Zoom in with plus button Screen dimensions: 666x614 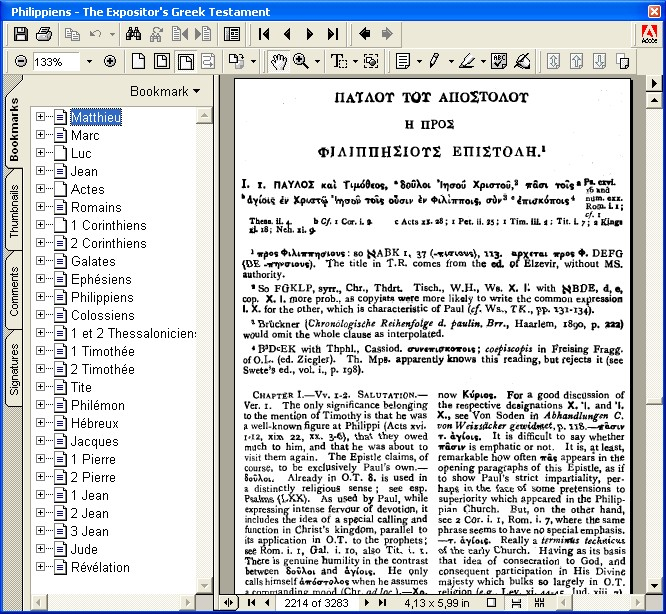pyautogui.click(x=110, y=62)
